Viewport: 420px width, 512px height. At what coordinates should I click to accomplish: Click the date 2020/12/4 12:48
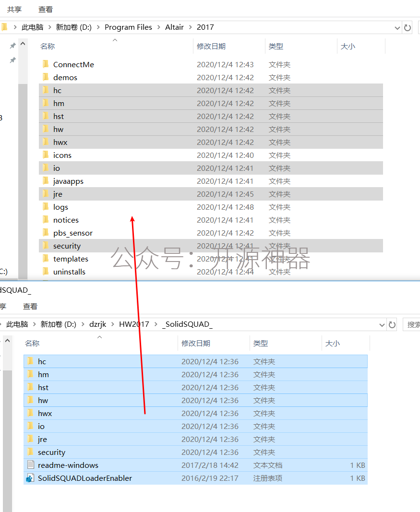[x=225, y=207]
